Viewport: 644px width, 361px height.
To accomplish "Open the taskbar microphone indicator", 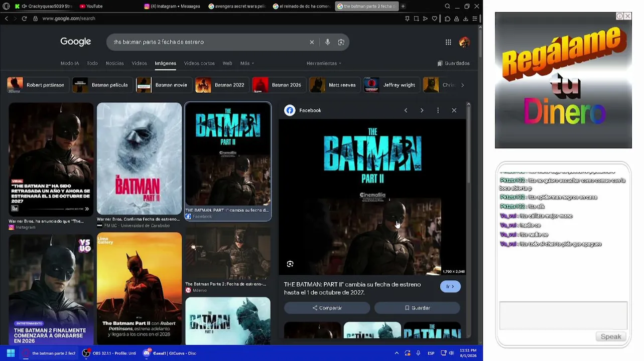I will (x=418, y=353).
